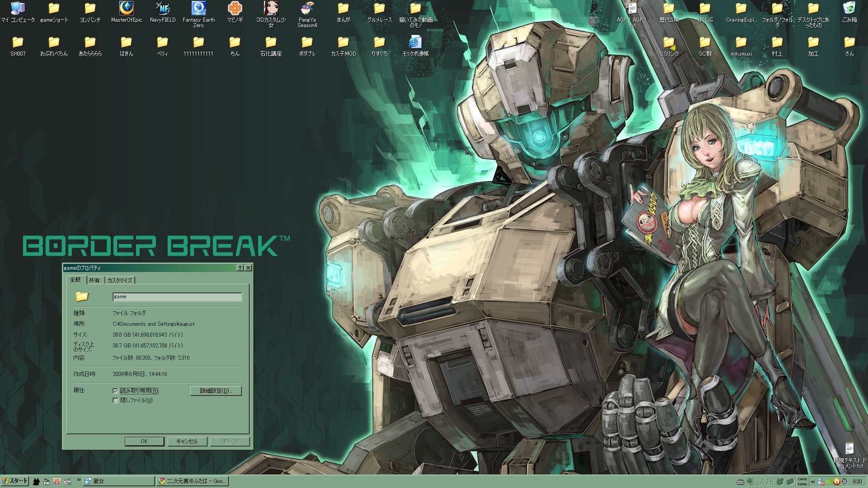868x488 pixels.
Task: Click the 38.8 GB size value
Action: click(148, 335)
